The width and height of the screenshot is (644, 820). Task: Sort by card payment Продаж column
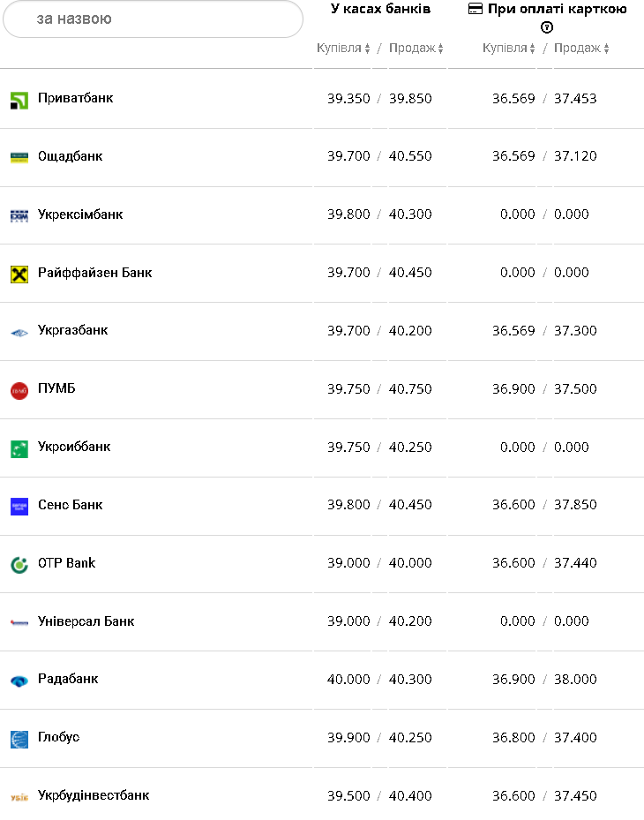[581, 49]
